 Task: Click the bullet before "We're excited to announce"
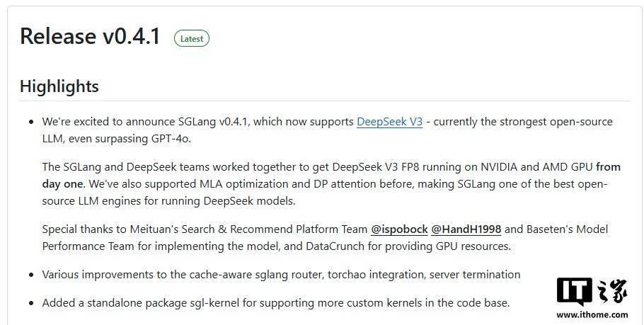tap(31, 122)
